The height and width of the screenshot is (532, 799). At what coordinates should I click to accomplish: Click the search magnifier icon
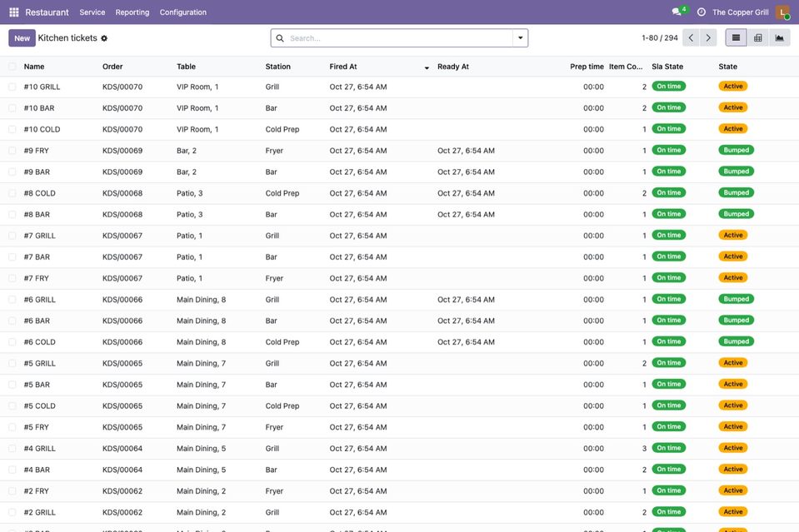280,38
